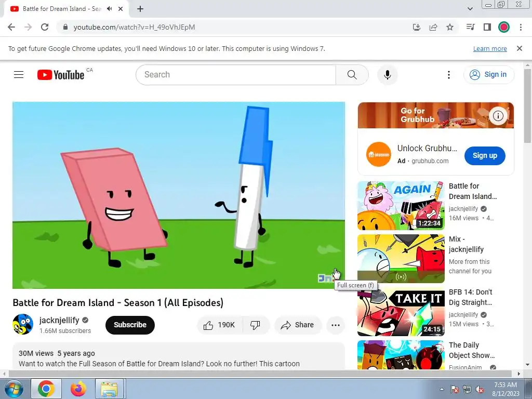Like the video with thumbs up

(220, 325)
